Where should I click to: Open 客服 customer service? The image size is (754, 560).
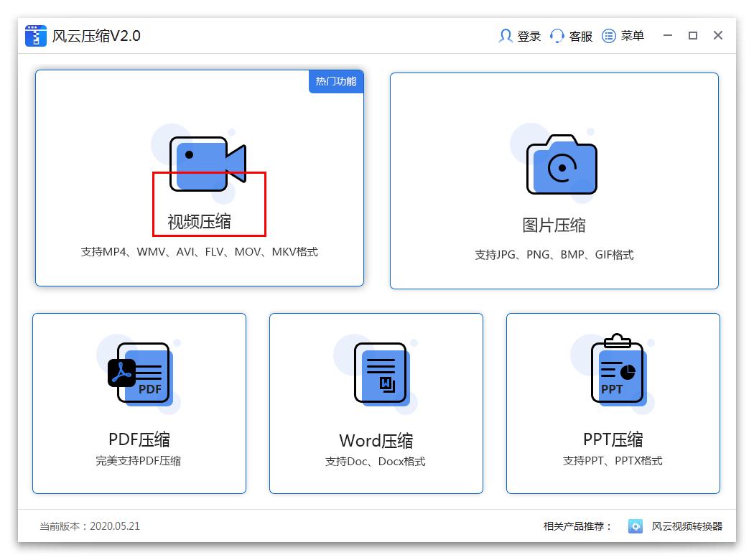(x=580, y=36)
